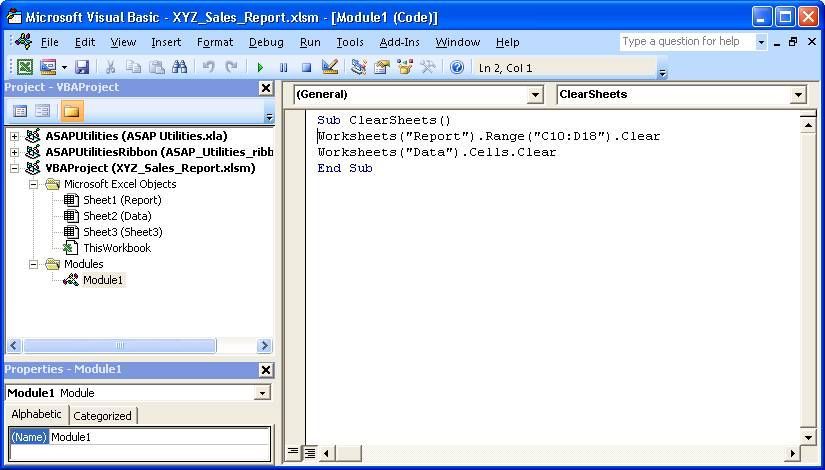The height and width of the screenshot is (470, 825).
Task: Select Sheet3 (Sheet3) in project tree
Action: point(123,232)
